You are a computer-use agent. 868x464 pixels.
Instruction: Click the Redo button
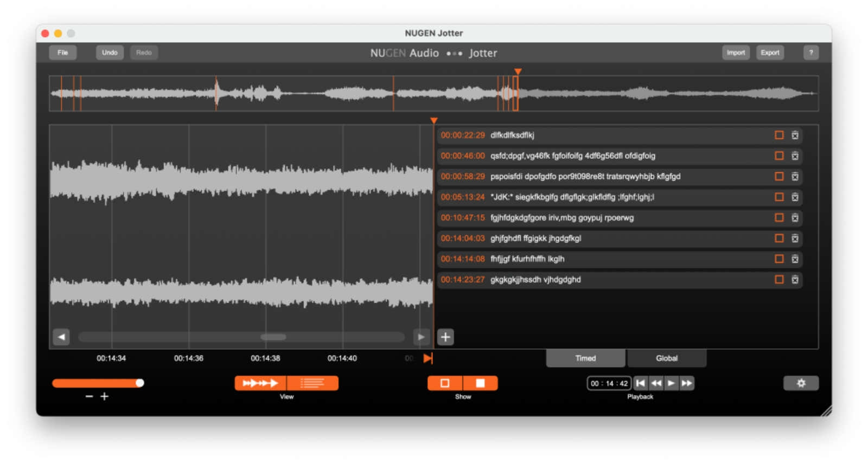coord(144,53)
